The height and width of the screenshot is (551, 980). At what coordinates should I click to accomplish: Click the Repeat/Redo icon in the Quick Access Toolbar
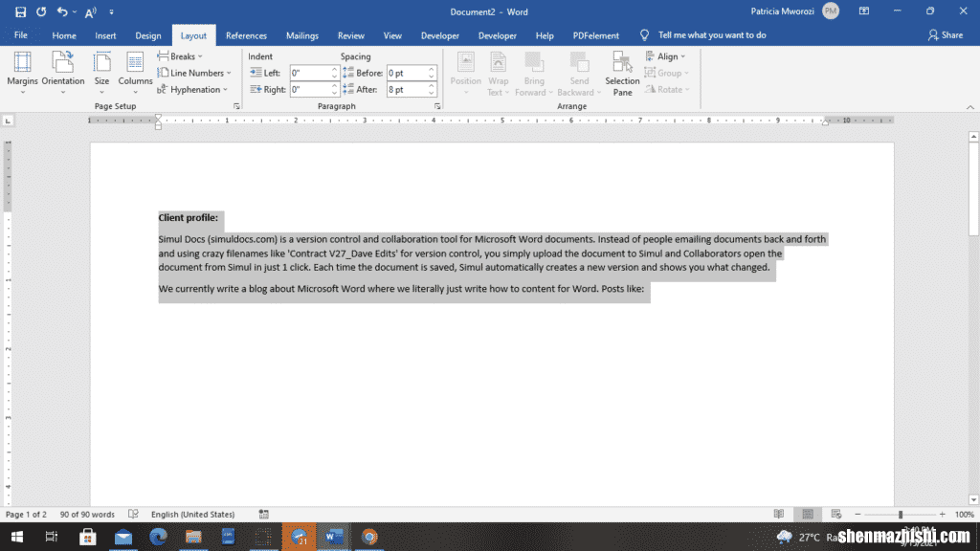pos(41,11)
